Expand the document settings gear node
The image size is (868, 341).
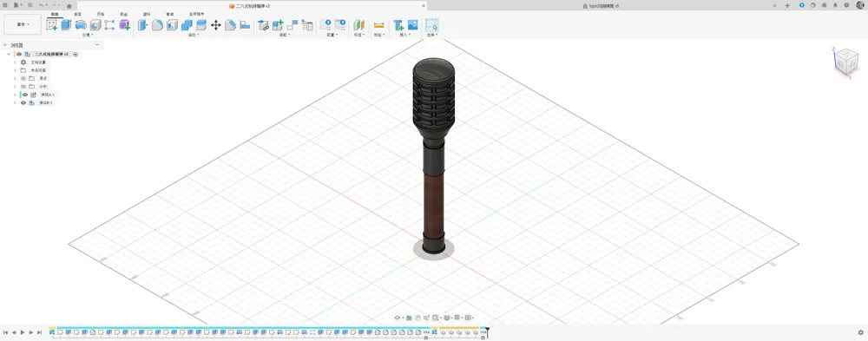coord(15,62)
